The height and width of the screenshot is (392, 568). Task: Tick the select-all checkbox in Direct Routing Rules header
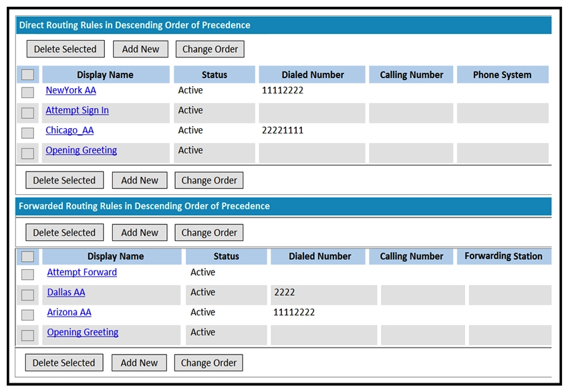pyautogui.click(x=27, y=75)
